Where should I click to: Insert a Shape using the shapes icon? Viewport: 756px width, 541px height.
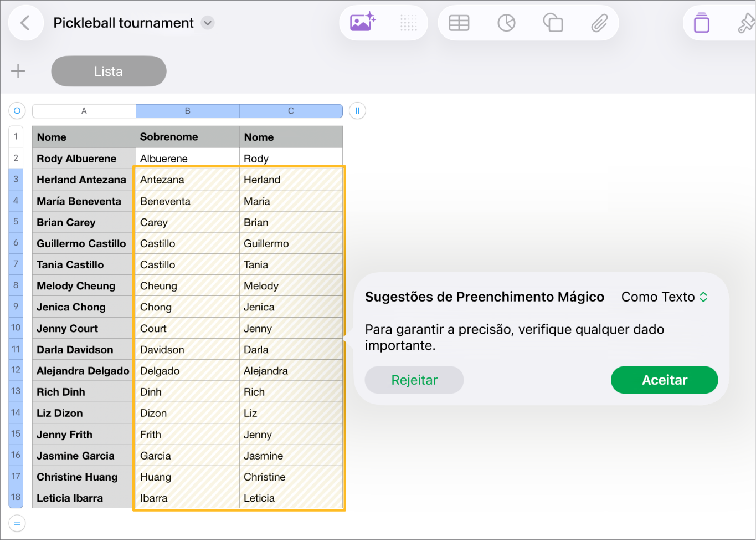[x=553, y=23]
